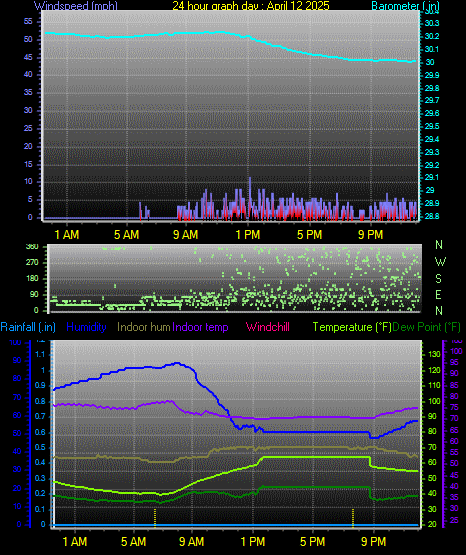Click the "Barometer (.in)" axis title

click(405, 5)
